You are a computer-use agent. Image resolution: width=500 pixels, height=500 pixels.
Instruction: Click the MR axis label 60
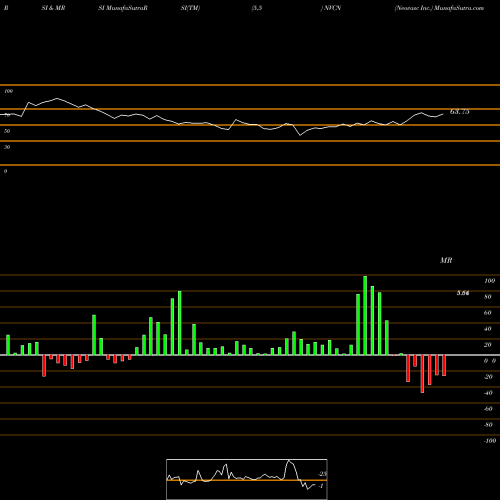point(488,313)
